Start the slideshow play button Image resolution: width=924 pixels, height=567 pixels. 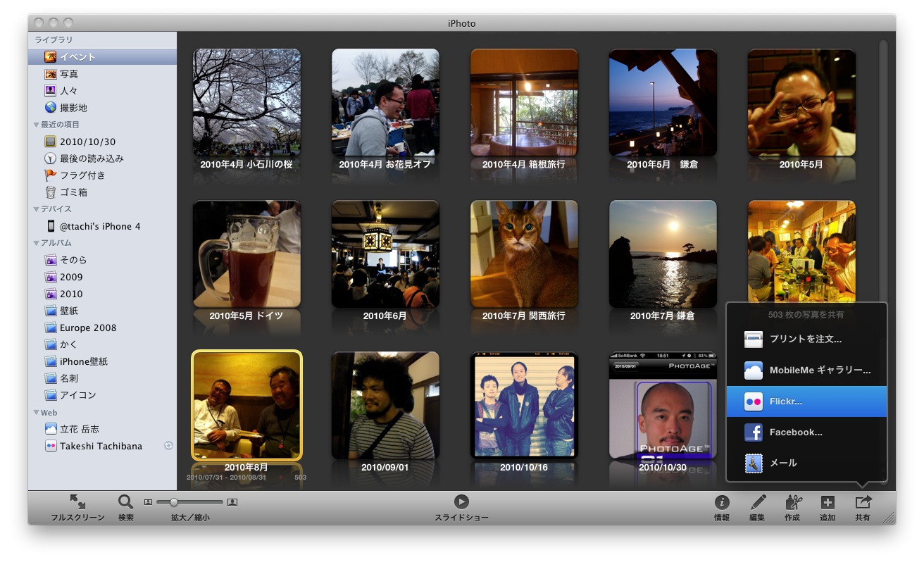(x=461, y=501)
